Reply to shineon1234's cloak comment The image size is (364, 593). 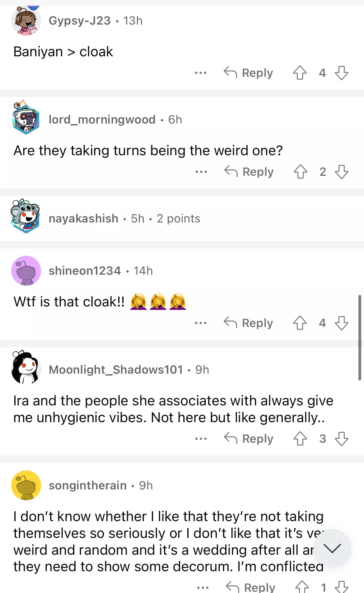(x=248, y=323)
